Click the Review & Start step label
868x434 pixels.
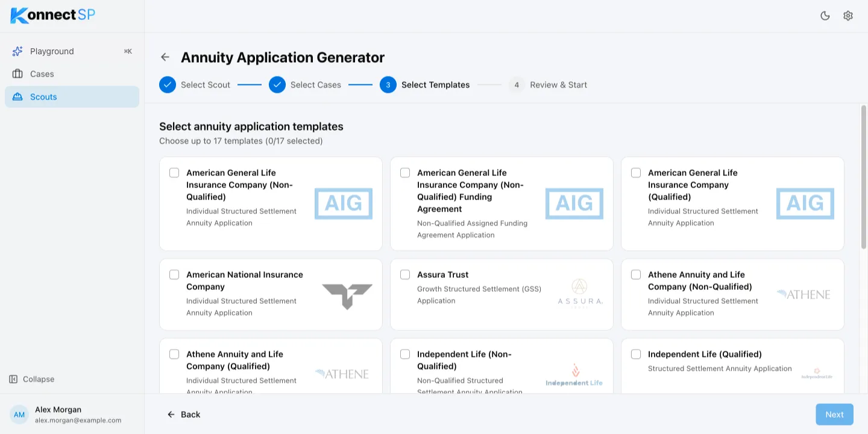click(x=559, y=85)
